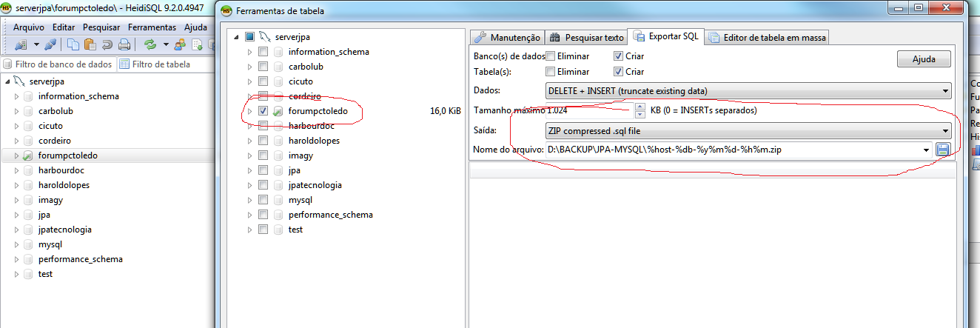Click performance_schema database icon in main window tree

[x=28, y=259]
